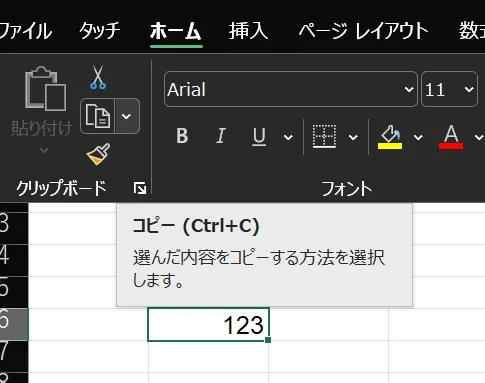Open the font color dropdown arrow
This screenshot has width=485, height=383.
[479, 137]
